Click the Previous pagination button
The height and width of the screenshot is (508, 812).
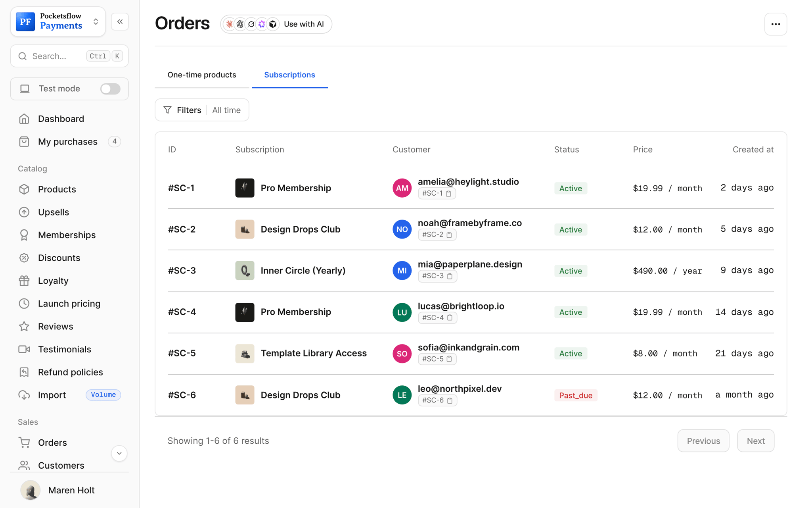(x=703, y=441)
